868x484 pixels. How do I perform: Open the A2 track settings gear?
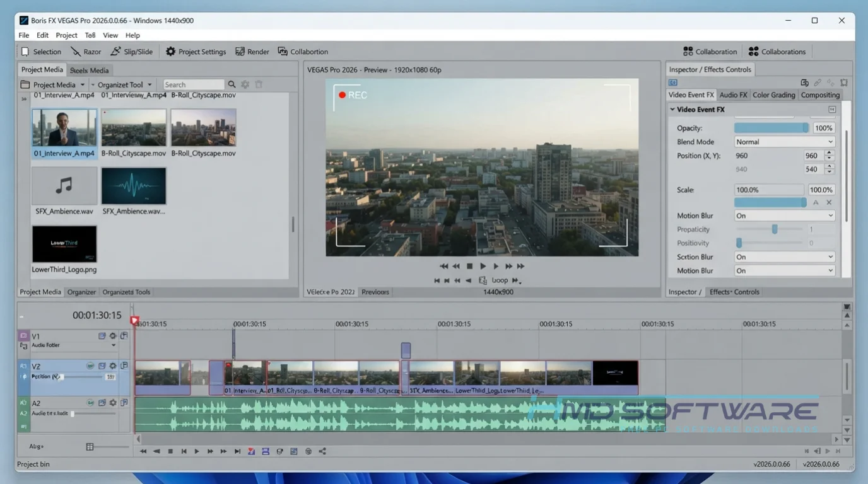[113, 403]
